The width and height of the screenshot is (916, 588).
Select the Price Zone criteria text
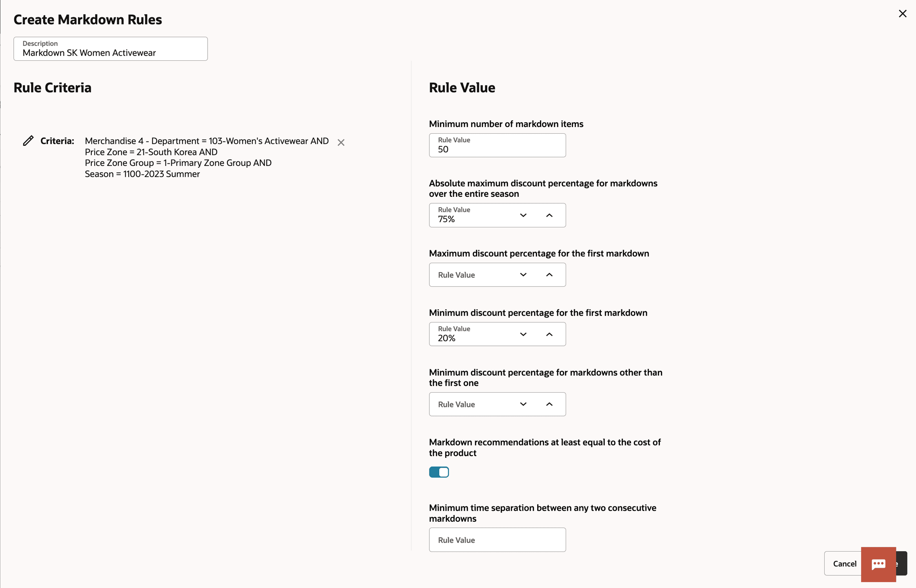(x=151, y=151)
